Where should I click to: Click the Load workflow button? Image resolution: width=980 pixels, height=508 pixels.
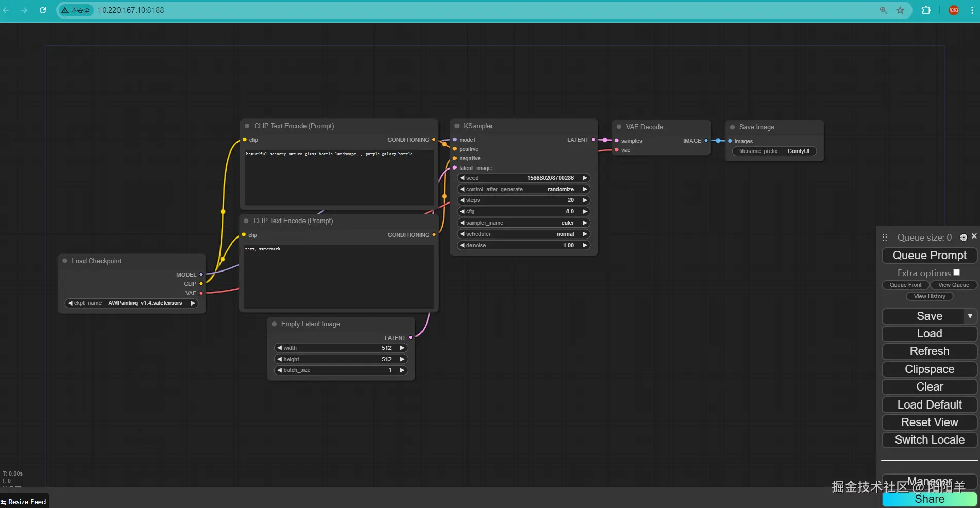[930, 334]
